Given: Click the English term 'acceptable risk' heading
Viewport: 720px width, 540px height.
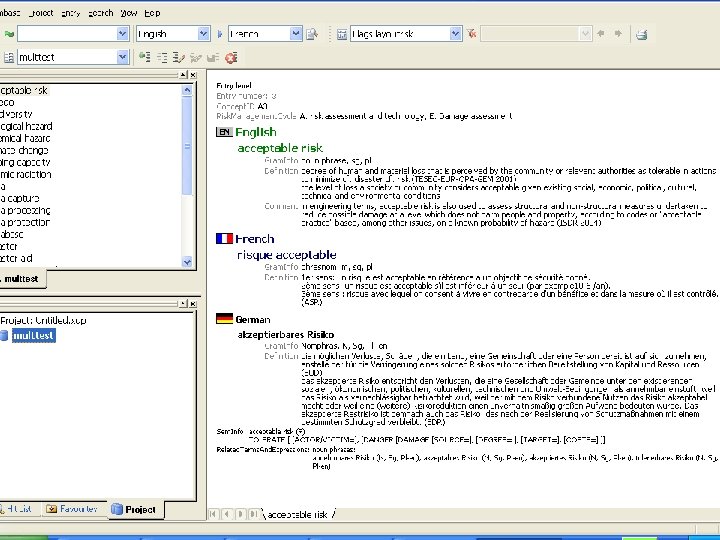Looking at the screenshot, I should (x=280, y=148).
